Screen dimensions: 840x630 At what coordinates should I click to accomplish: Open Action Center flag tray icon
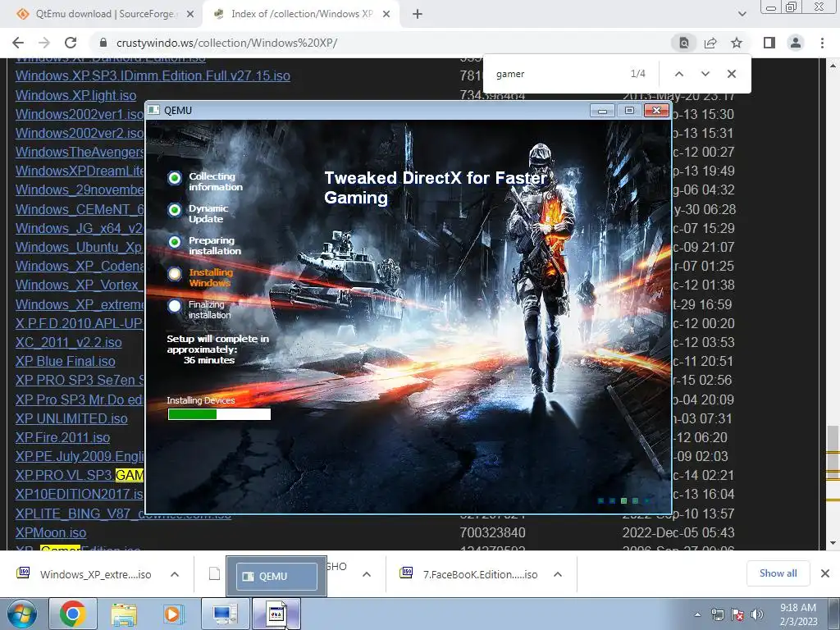(737, 614)
